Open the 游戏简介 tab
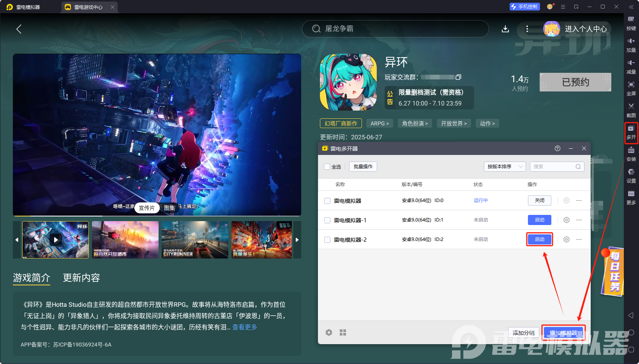This screenshot has width=639, height=364. tap(32, 278)
